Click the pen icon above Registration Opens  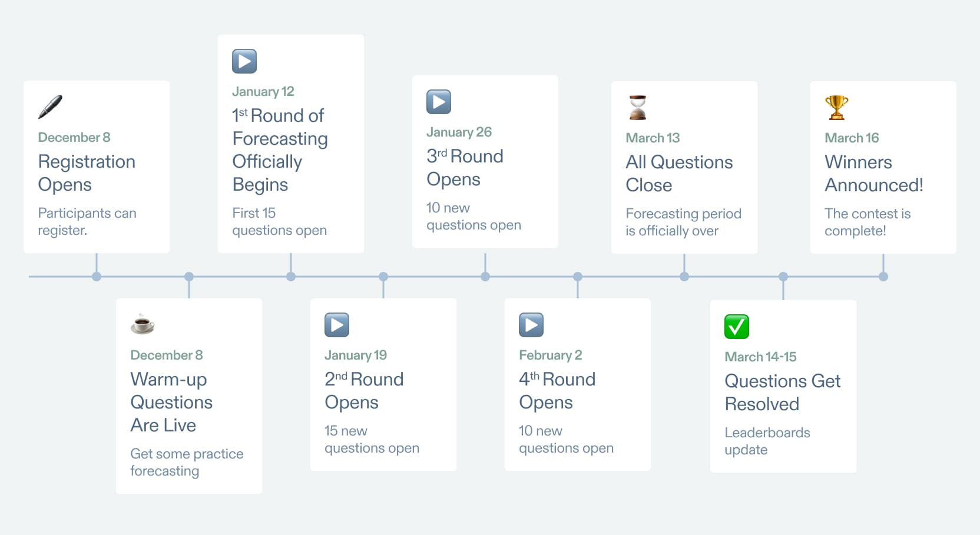point(50,107)
